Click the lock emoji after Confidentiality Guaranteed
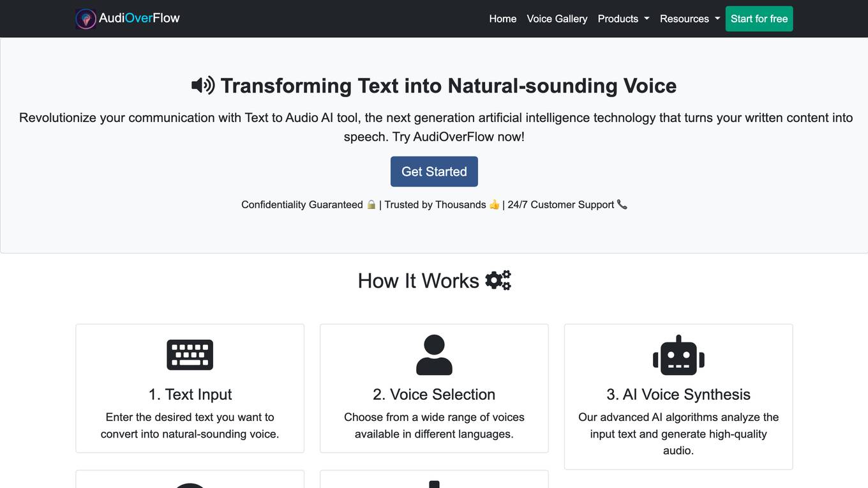 click(371, 204)
